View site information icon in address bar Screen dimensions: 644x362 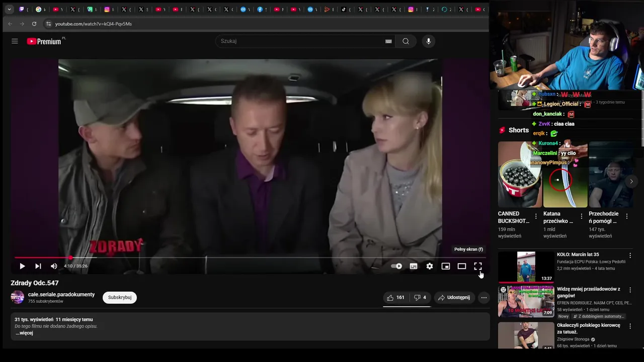pyautogui.click(x=48, y=24)
